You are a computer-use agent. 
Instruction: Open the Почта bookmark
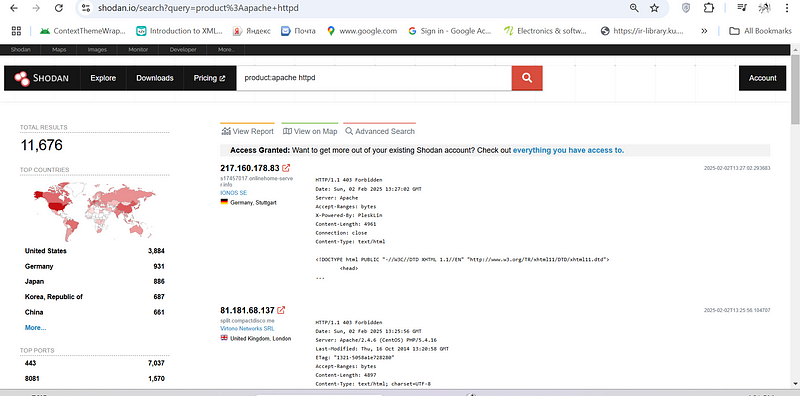298,31
